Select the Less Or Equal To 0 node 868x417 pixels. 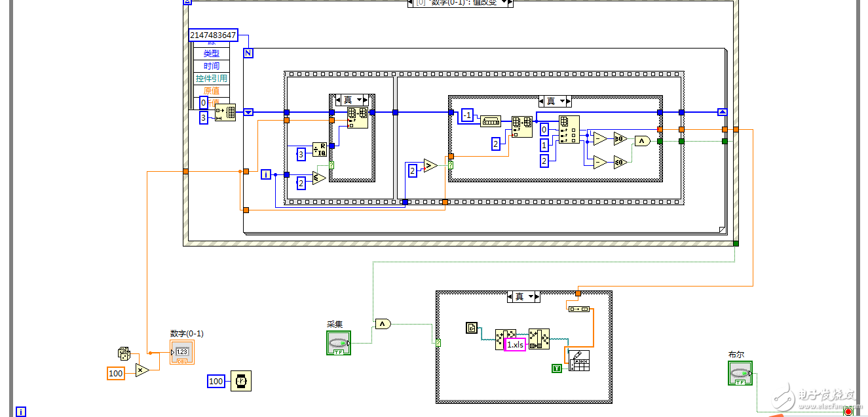[620, 162]
